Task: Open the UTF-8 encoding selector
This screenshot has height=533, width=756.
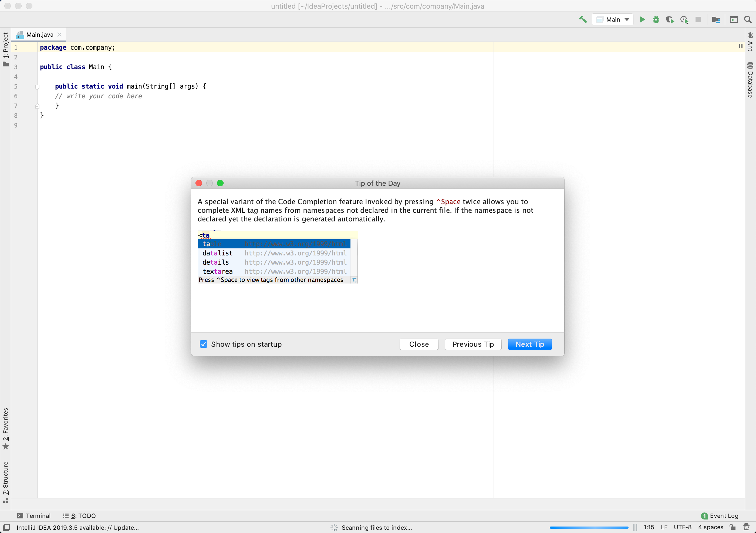Action: (x=682, y=527)
